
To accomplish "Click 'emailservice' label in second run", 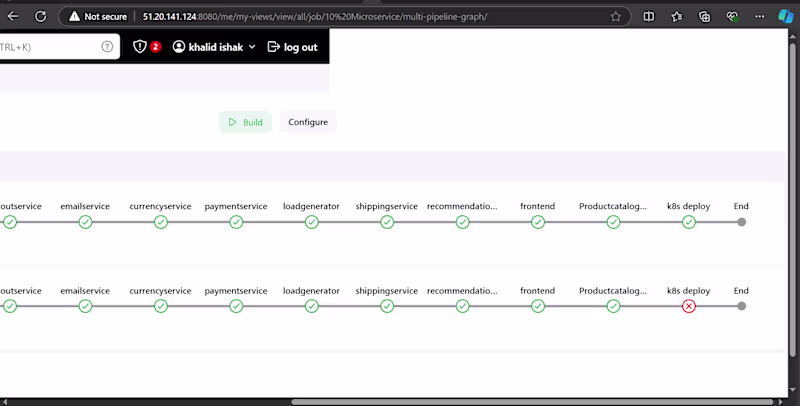I will 85,291.
